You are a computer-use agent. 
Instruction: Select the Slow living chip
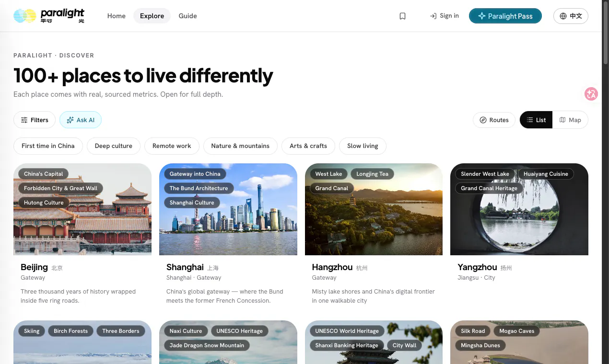(x=363, y=146)
